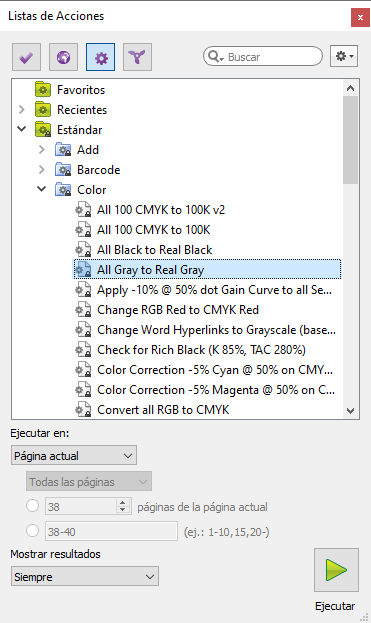Open the Página actual dropdown
This screenshot has width=371, height=623.
pyautogui.click(x=74, y=455)
